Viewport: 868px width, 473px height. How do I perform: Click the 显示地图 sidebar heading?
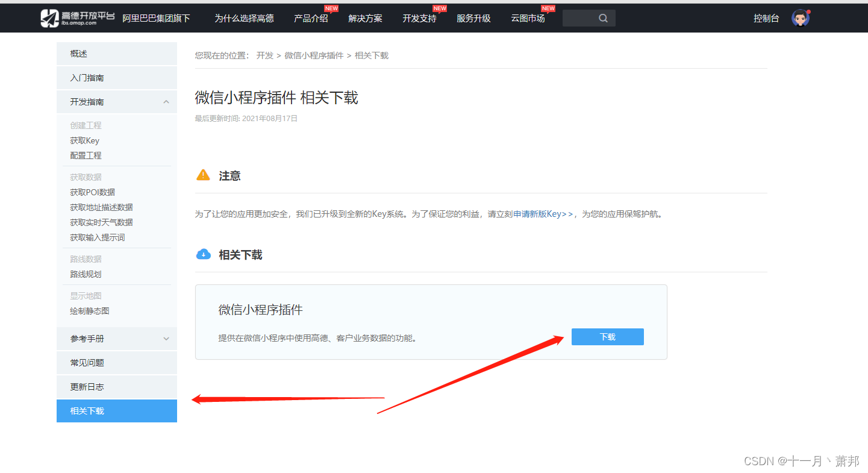(86, 296)
